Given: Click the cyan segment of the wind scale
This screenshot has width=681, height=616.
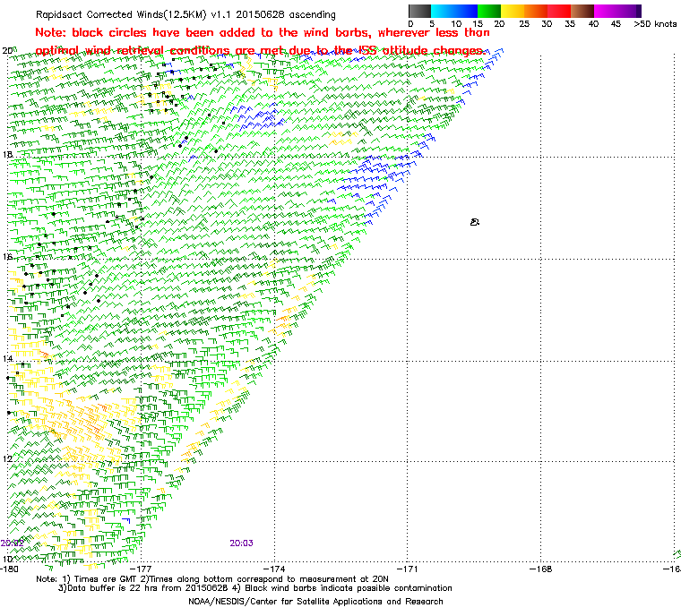Looking at the screenshot, I should tap(443, 11).
